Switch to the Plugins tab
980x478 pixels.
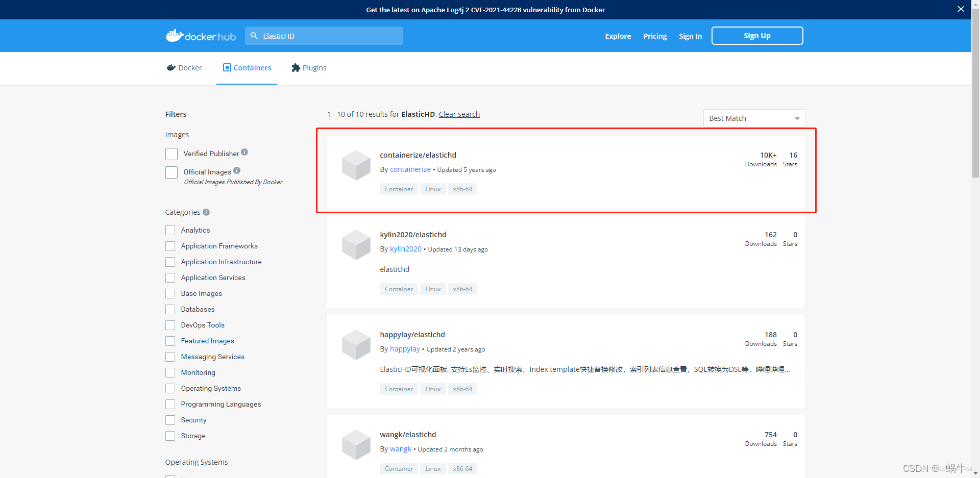click(x=309, y=68)
